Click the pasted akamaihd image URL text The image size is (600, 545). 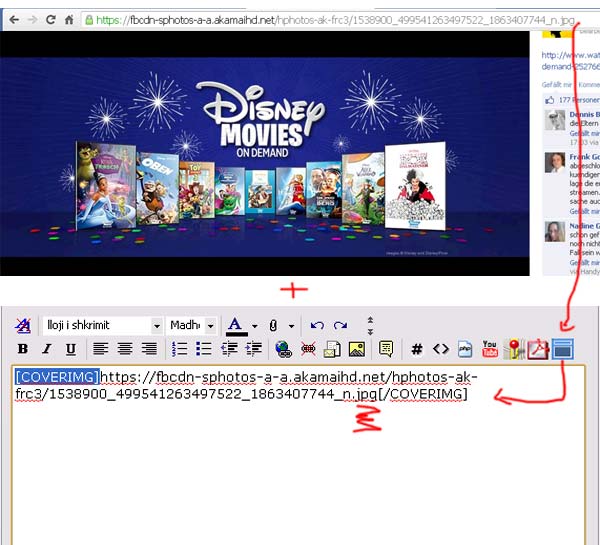pyautogui.click(x=245, y=385)
